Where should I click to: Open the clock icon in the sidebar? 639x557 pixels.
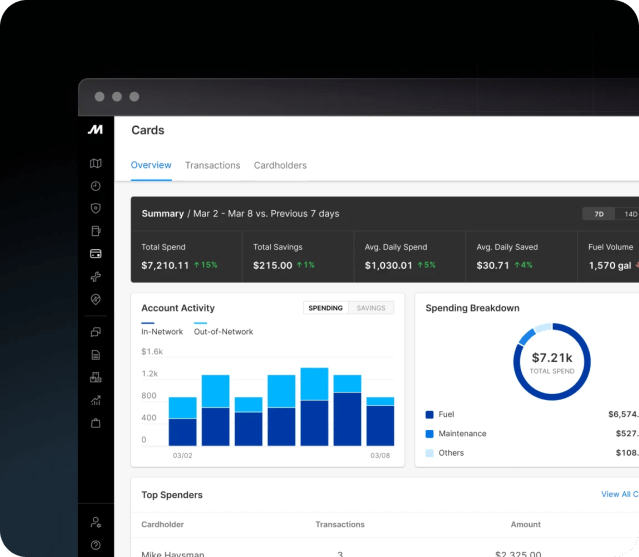[96, 186]
